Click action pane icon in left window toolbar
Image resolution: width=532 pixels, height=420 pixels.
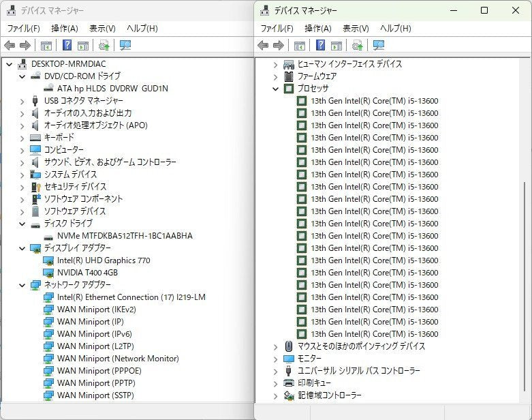pos(83,46)
